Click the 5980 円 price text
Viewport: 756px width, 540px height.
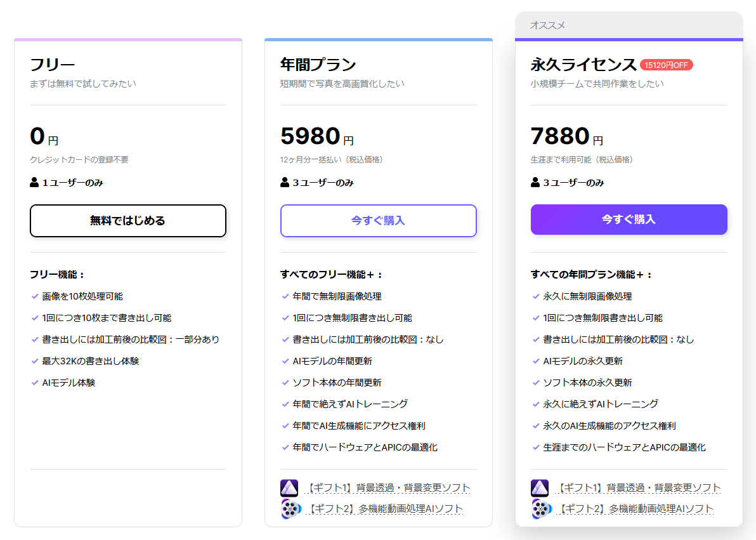point(316,136)
